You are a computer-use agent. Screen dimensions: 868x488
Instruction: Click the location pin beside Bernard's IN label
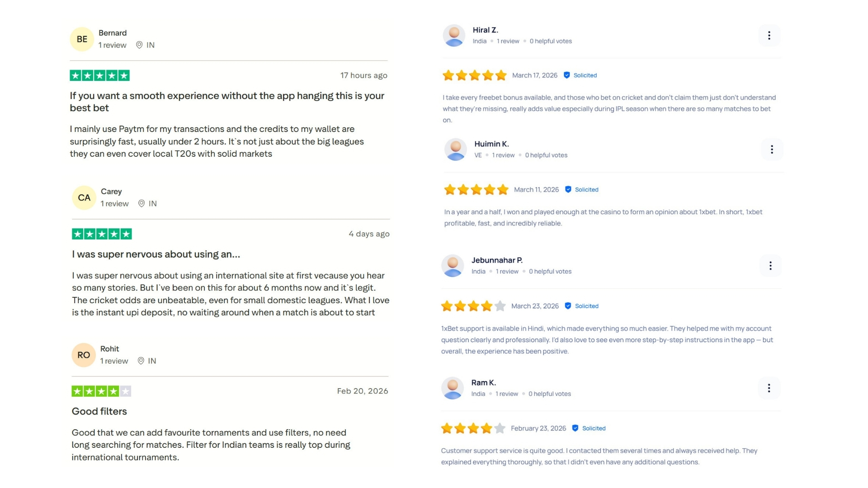[x=140, y=45]
